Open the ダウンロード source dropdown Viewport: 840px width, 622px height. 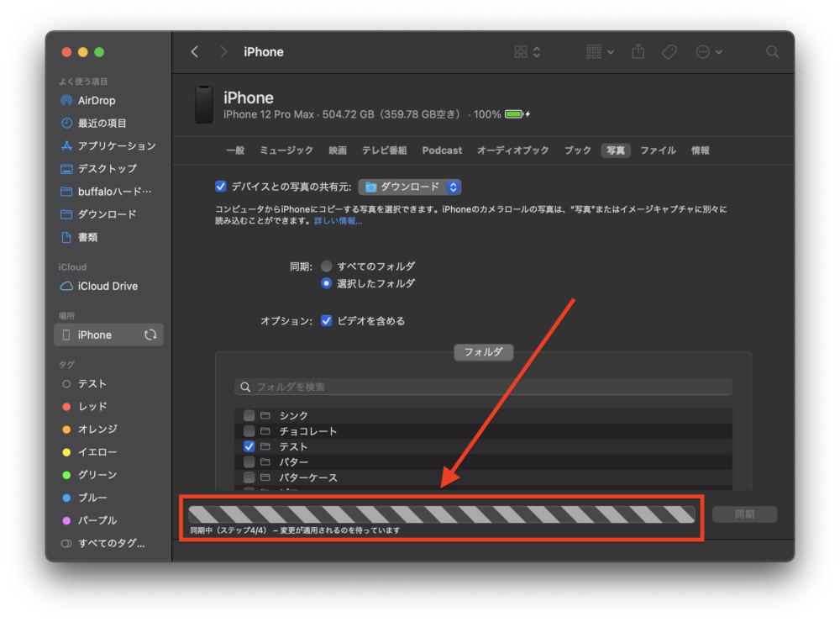pos(410,187)
